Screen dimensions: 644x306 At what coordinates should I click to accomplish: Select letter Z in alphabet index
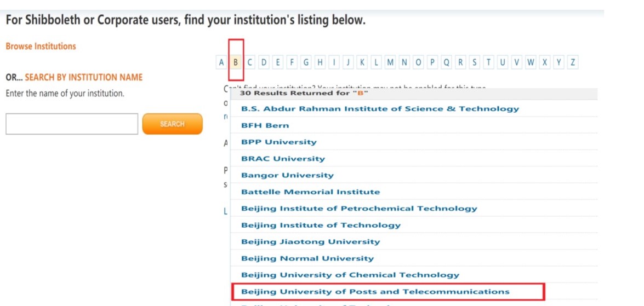[x=573, y=62]
